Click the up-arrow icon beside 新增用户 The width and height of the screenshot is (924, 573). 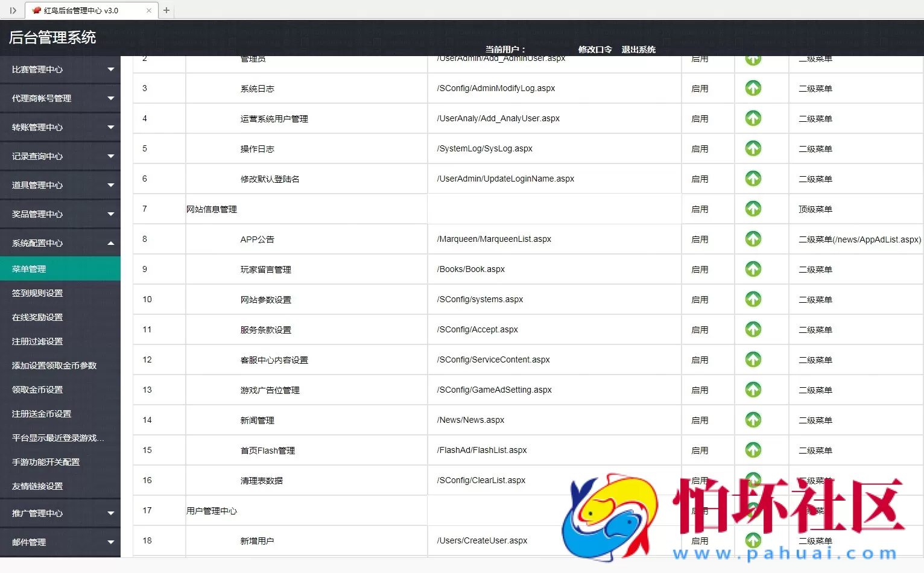(x=753, y=540)
